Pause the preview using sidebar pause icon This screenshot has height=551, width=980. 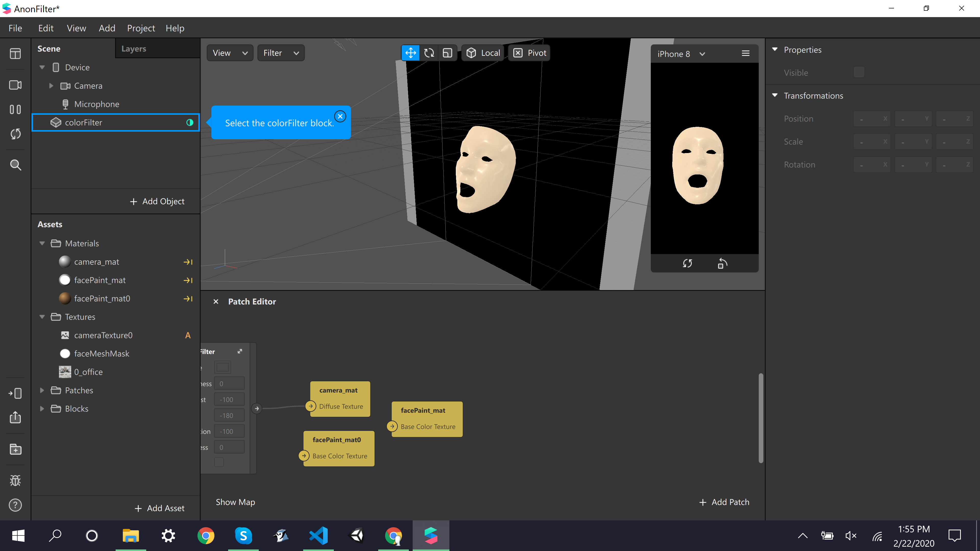coord(15,109)
